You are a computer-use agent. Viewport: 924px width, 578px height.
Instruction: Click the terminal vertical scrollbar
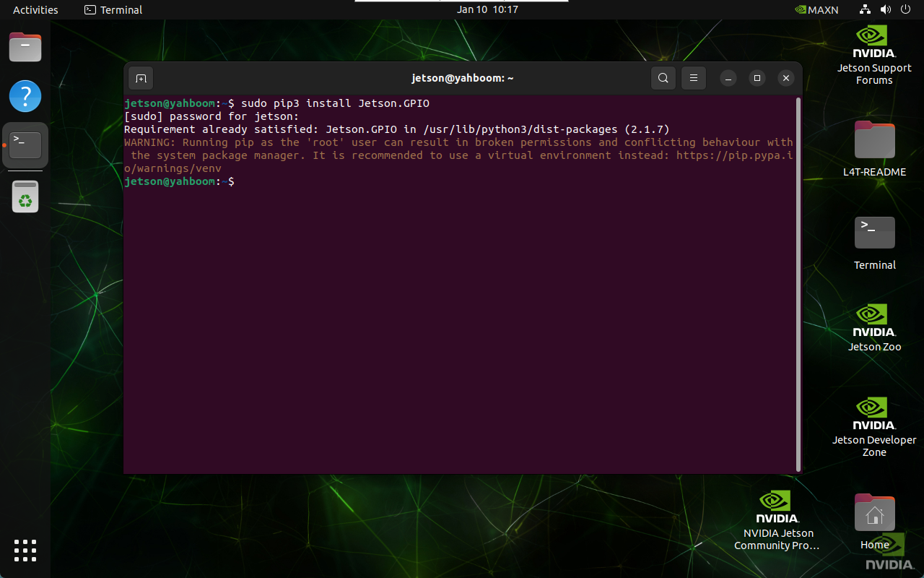click(x=798, y=283)
